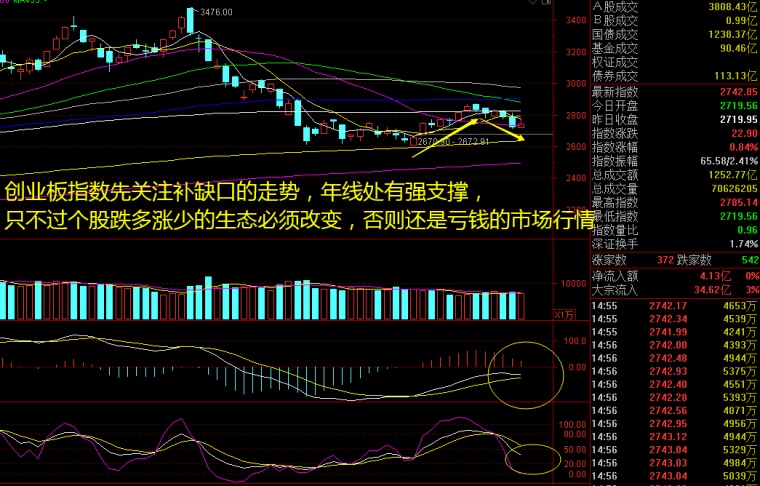Viewport: 760px width, 486px height.
Task: Select the 基金成交 label
Action: (615, 48)
